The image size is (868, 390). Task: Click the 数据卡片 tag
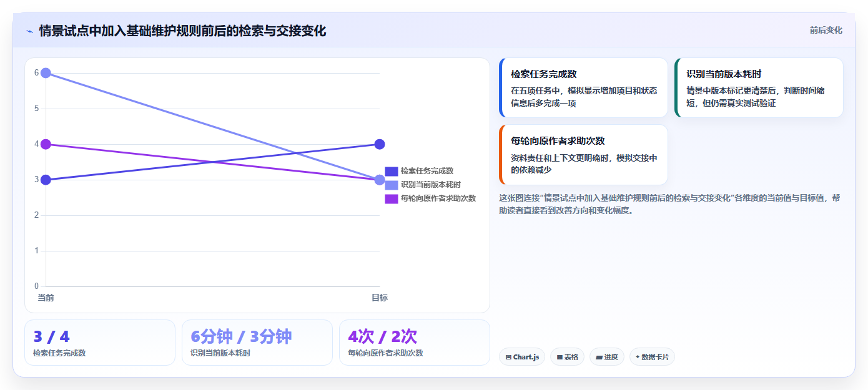click(x=652, y=357)
